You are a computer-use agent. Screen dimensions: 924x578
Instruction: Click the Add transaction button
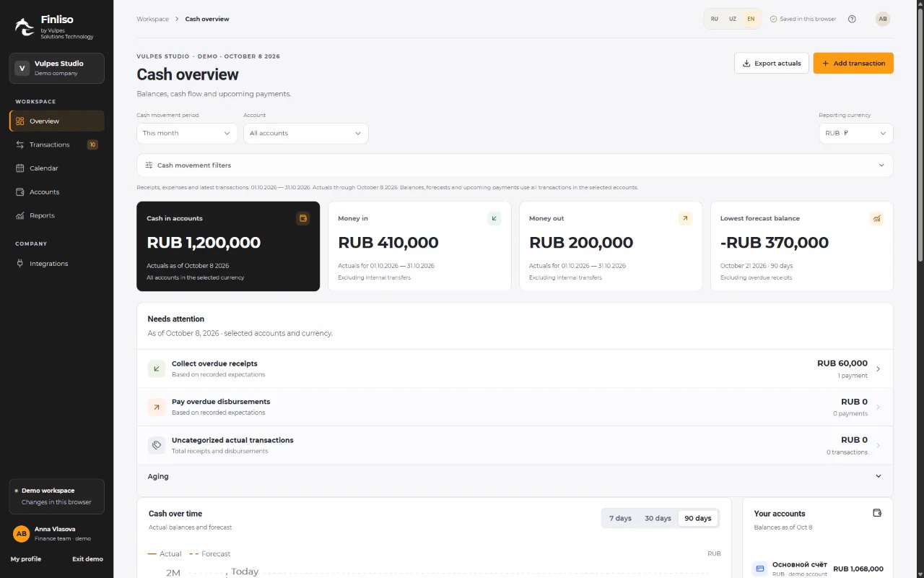coord(853,63)
